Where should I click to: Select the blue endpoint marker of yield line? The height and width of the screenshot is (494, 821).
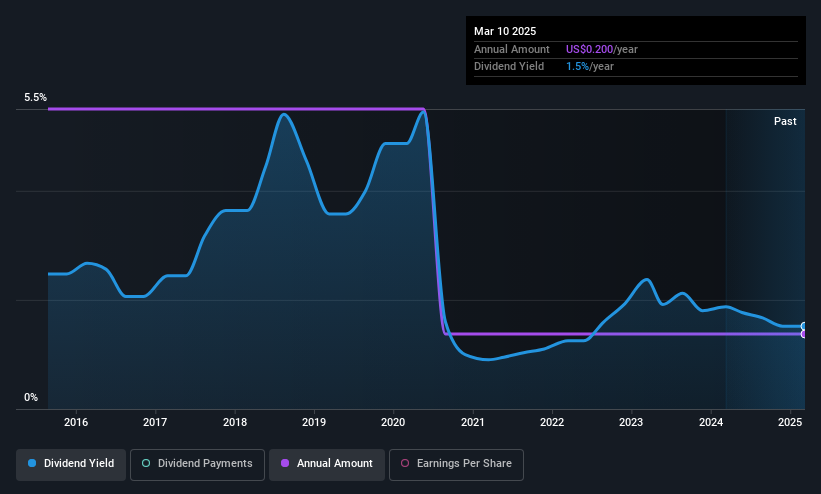click(x=804, y=326)
